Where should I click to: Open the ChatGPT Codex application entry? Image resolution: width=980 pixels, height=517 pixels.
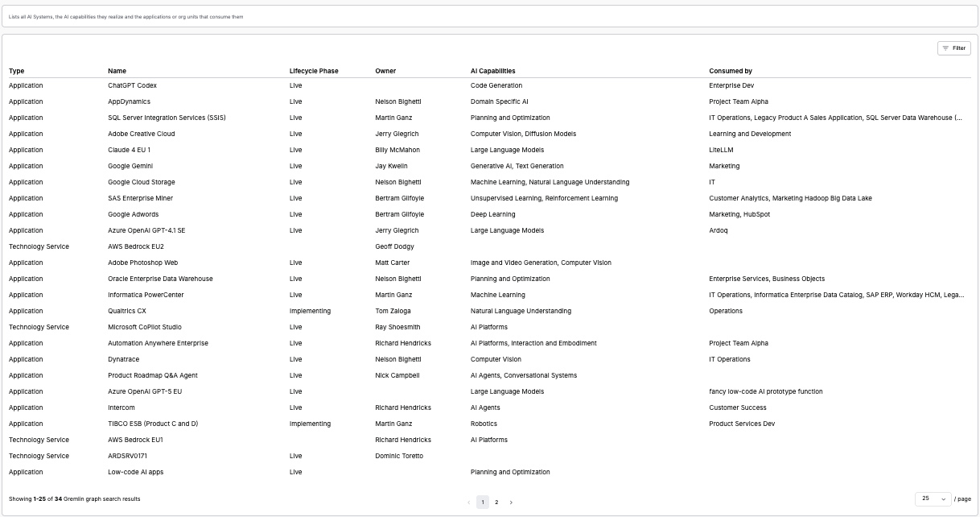coord(133,85)
